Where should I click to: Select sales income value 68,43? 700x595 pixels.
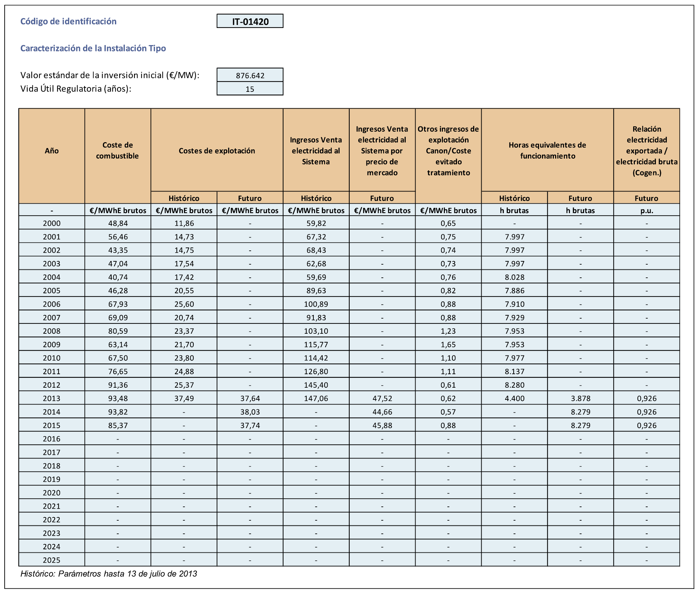316,250
